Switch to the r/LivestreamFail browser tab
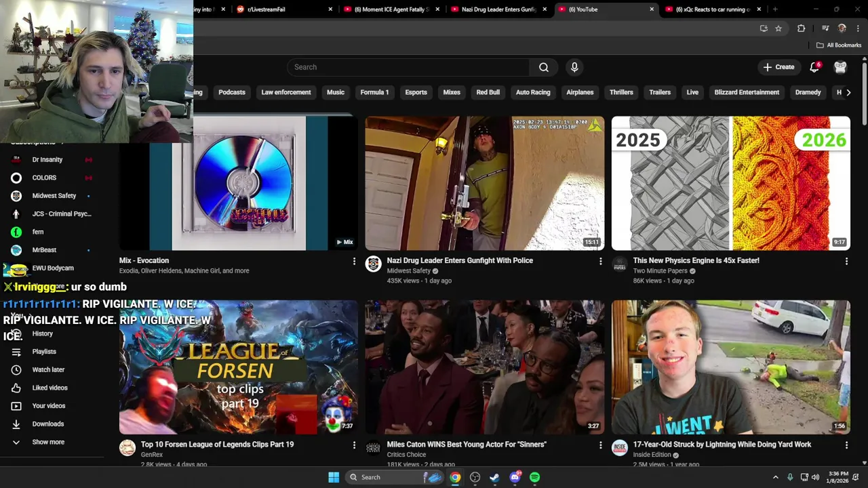 click(284, 9)
